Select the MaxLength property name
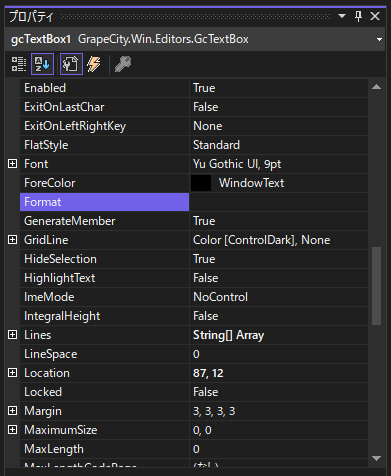Viewport: 391px width, 476px height. [x=54, y=449]
